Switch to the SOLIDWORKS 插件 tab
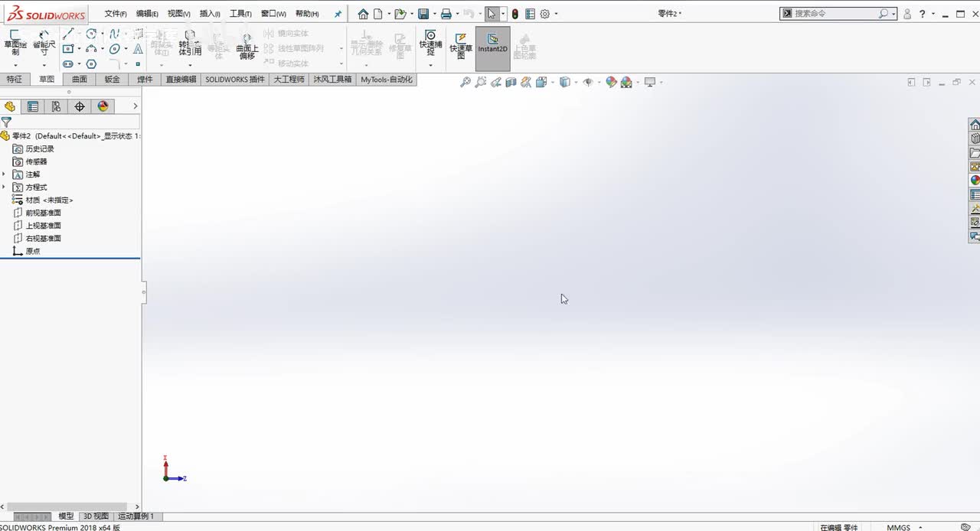Viewport: 980px width, 531px height. (x=235, y=80)
